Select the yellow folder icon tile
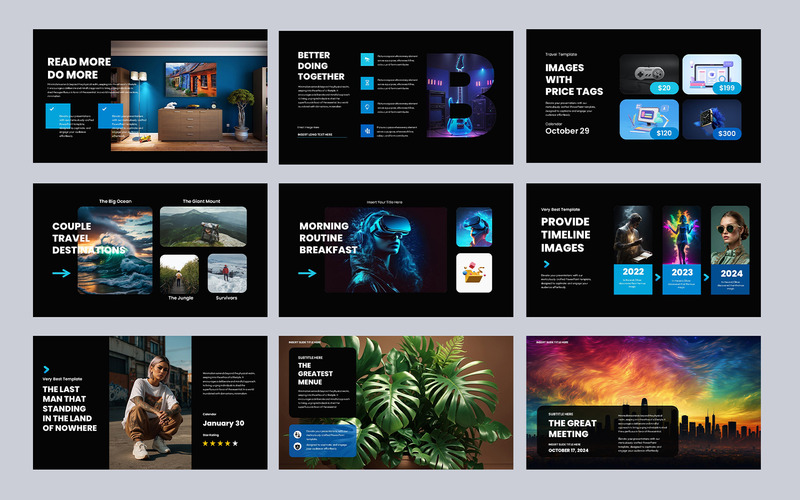 [x=474, y=272]
